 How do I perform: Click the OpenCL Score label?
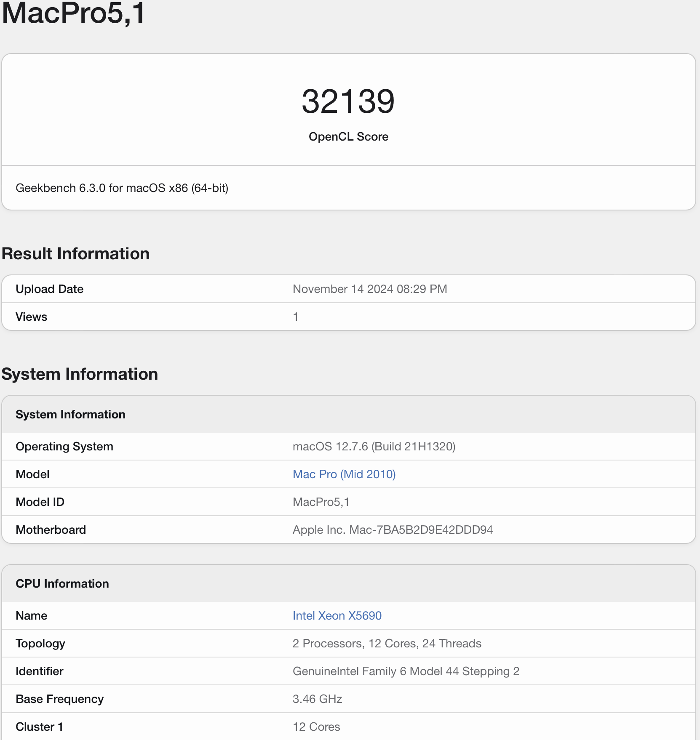(x=348, y=137)
